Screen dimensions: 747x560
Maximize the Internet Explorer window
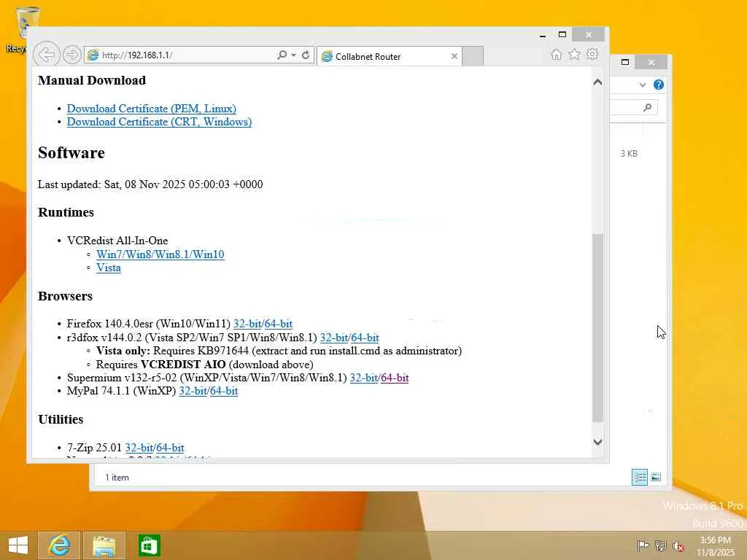[562, 34]
